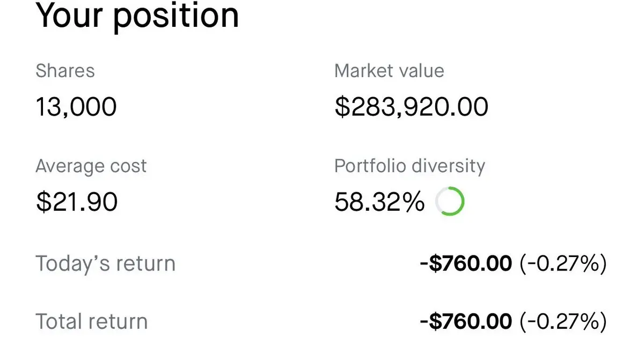
Task: Tap the word 'position' in the heading
Action: 177,15
